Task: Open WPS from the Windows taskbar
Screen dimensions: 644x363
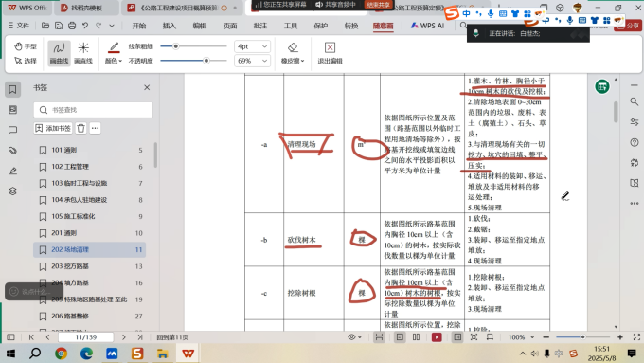Action: pos(188,354)
